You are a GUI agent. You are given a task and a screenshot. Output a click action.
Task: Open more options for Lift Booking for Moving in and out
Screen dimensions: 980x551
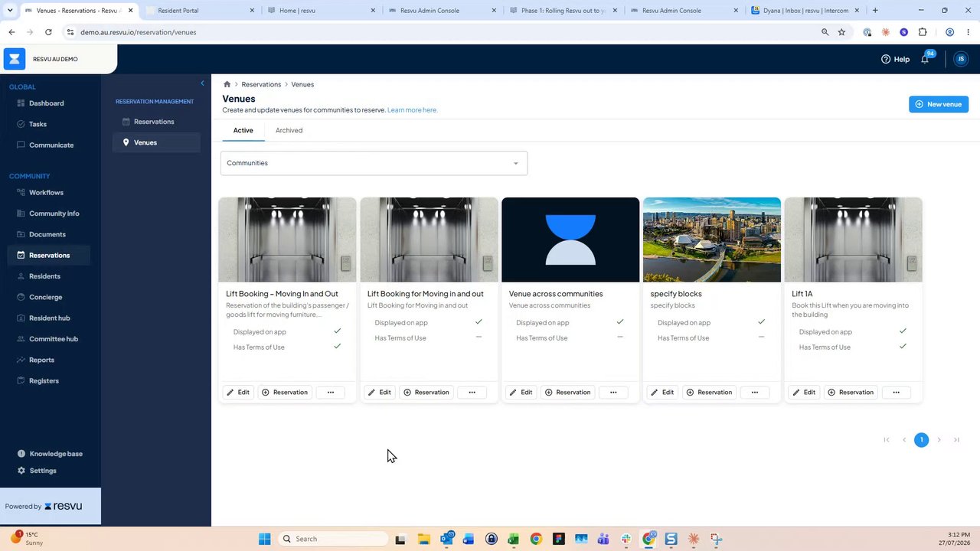(472, 393)
